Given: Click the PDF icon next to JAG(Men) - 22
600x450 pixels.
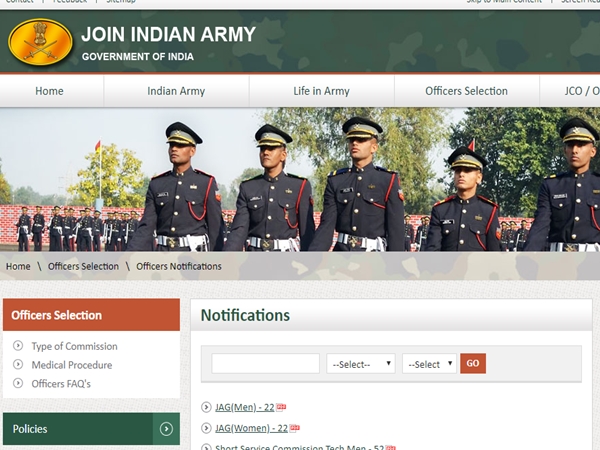Looking at the screenshot, I should click(x=281, y=407).
